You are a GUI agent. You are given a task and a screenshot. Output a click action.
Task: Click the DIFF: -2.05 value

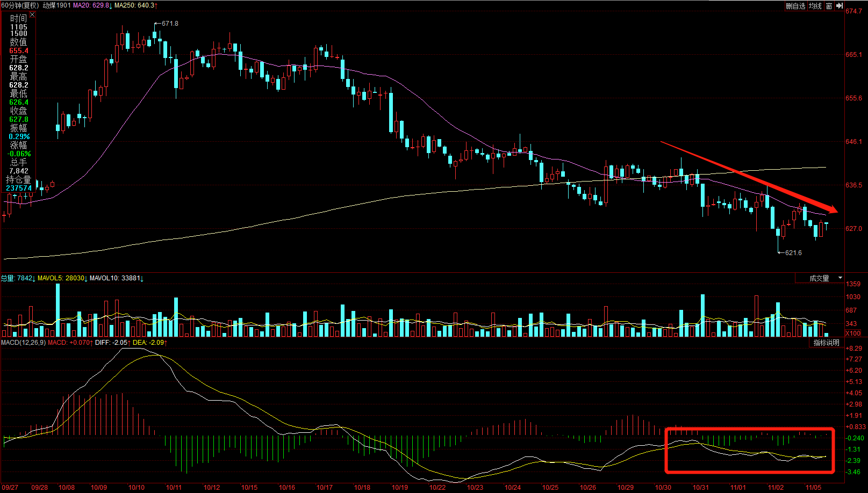tap(113, 343)
